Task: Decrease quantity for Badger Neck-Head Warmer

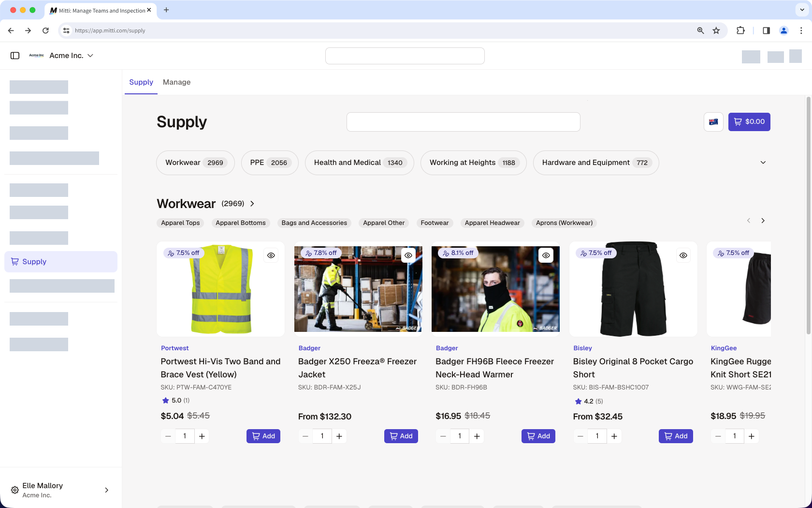Action: [x=443, y=436]
